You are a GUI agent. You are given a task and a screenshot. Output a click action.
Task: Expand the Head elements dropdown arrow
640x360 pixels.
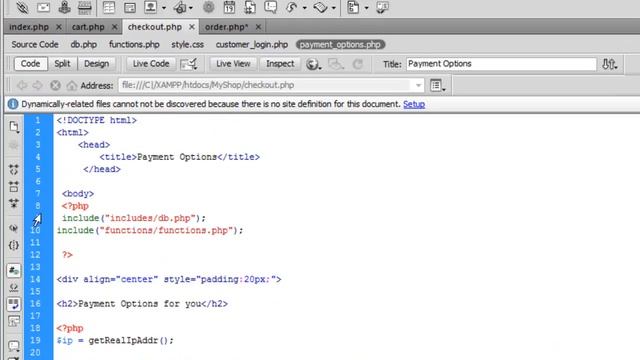pyautogui.click(x=304, y=8)
